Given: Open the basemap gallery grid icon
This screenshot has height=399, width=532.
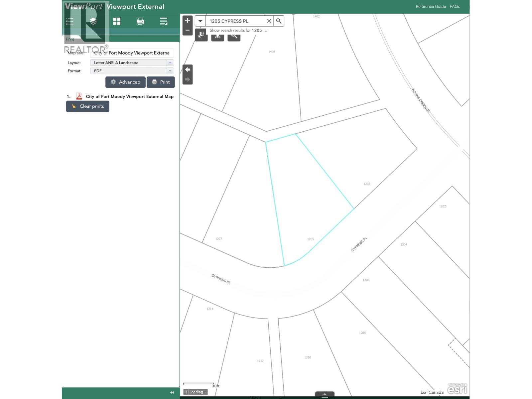Looking at the screenshot, I should 117,22.
